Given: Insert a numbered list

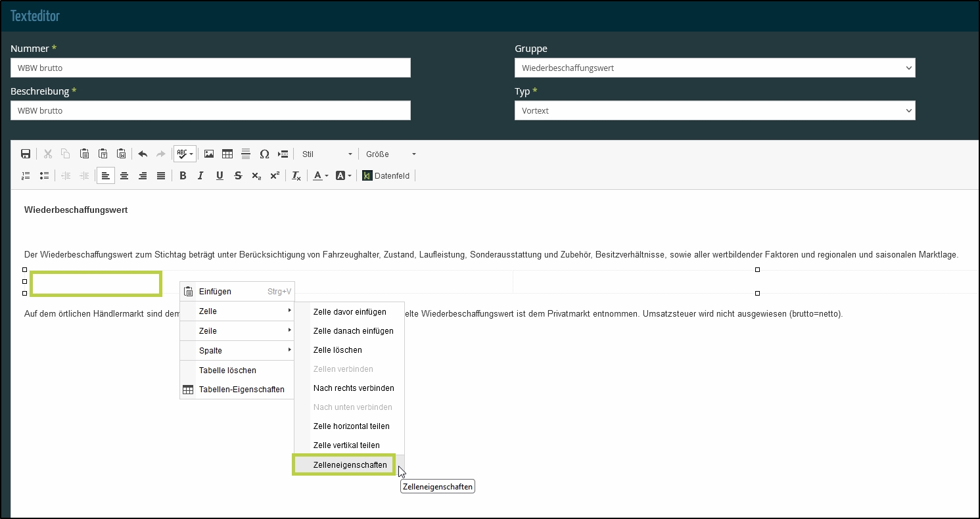Looking at the screenshot, I should pos(26,175).
